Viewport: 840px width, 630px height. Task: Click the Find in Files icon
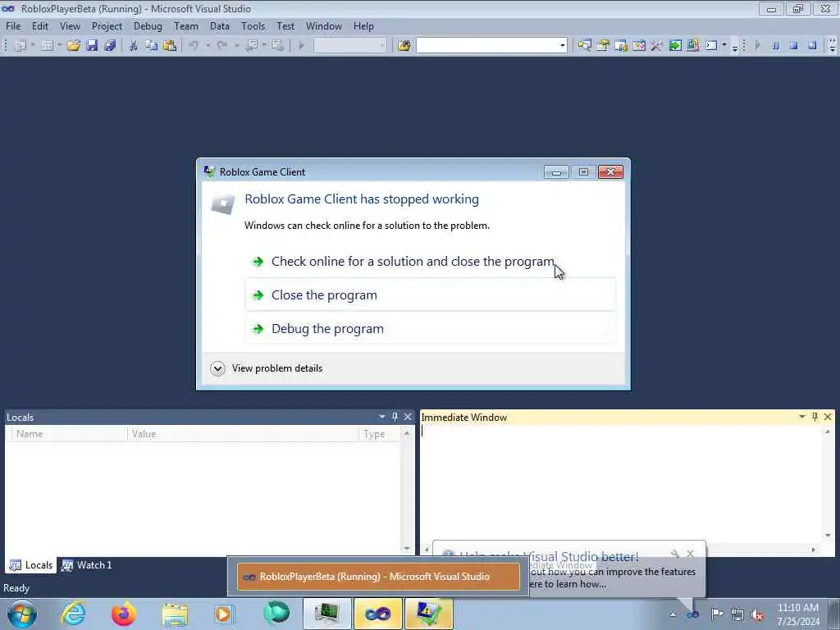tap(404, 46)
